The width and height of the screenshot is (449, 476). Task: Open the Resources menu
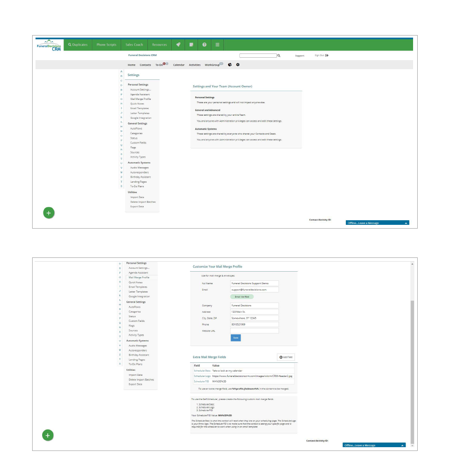click(x=159, y=45)
